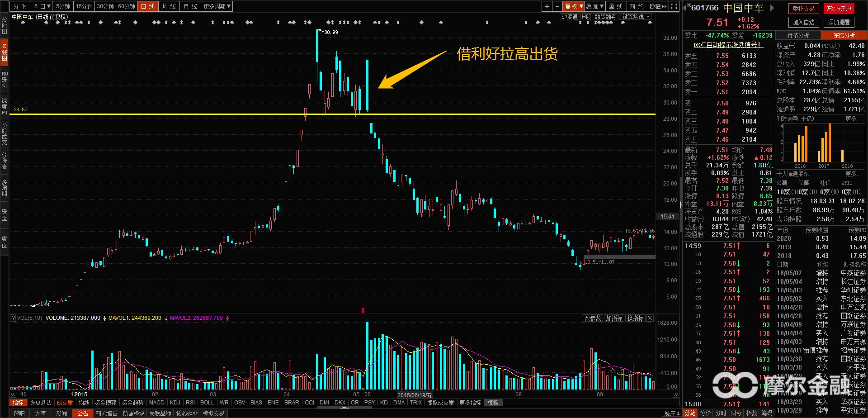Viewport: 868px width, 418px height.
Task: Click 改参数 button in VOL panel
Action: click(x=593, y=318)
